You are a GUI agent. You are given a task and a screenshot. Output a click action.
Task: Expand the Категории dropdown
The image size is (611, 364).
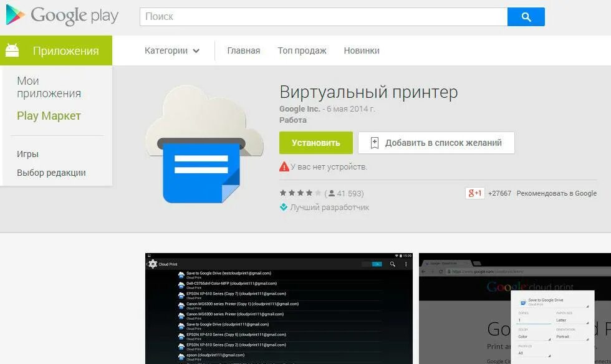[x=172, y=50]
